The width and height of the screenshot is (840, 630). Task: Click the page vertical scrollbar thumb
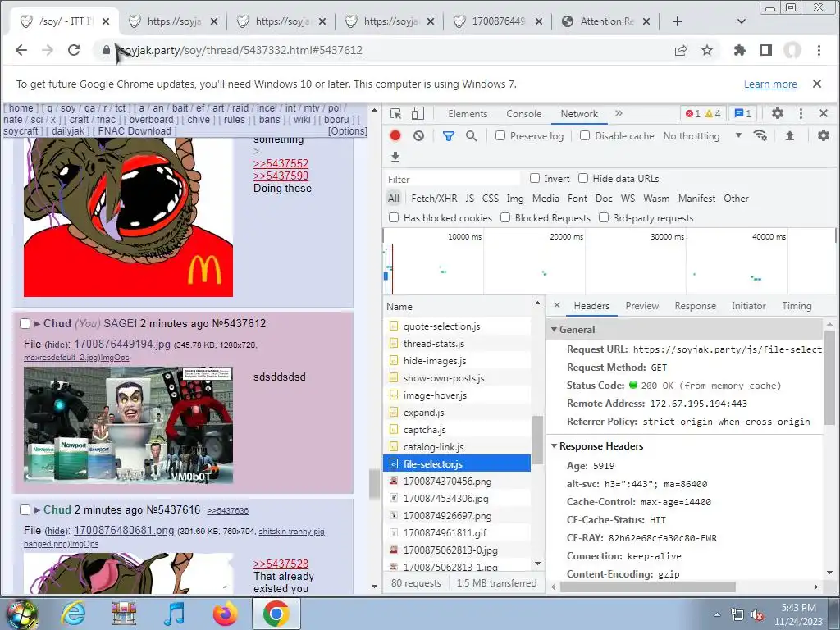pos(374,483)
